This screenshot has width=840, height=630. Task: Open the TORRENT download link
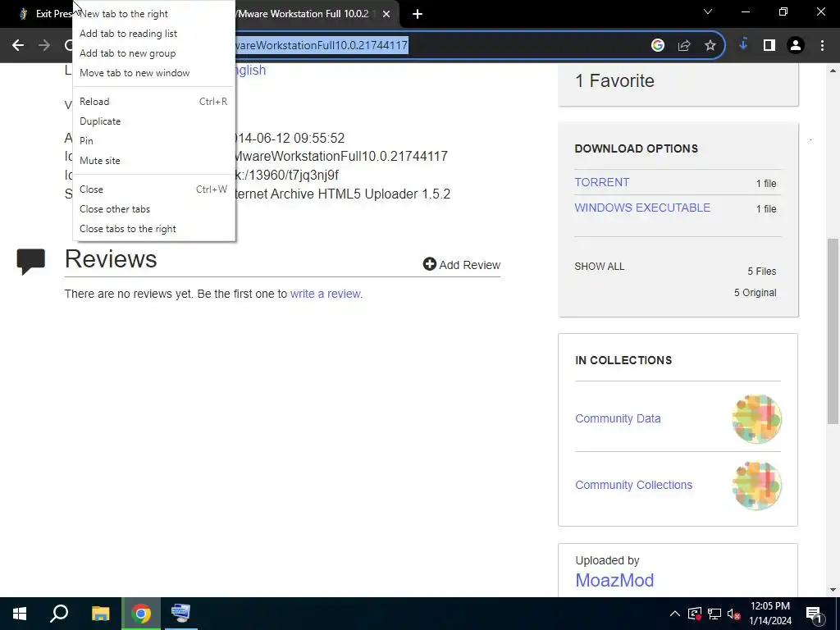pos(601,182)
